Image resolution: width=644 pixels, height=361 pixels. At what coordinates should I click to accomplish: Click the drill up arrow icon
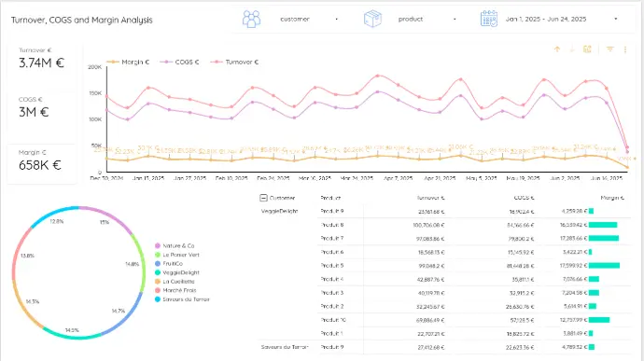[557, 49]
